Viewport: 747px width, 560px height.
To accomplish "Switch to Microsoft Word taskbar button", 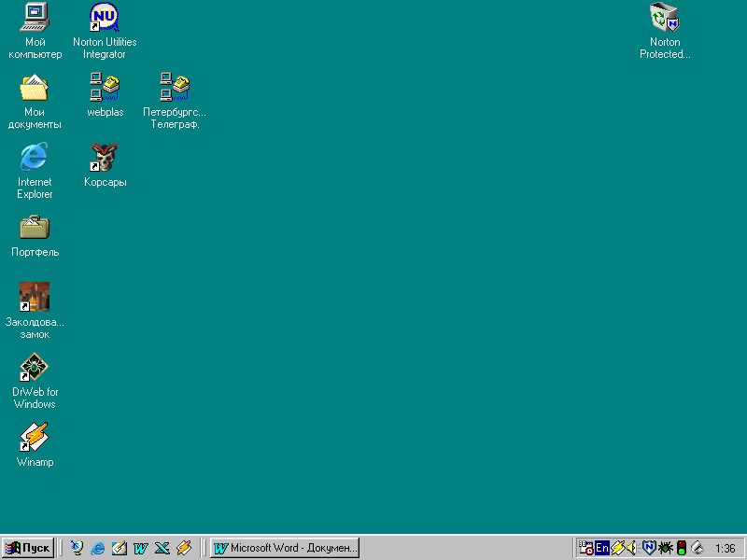I will click(x=285, y=548).
